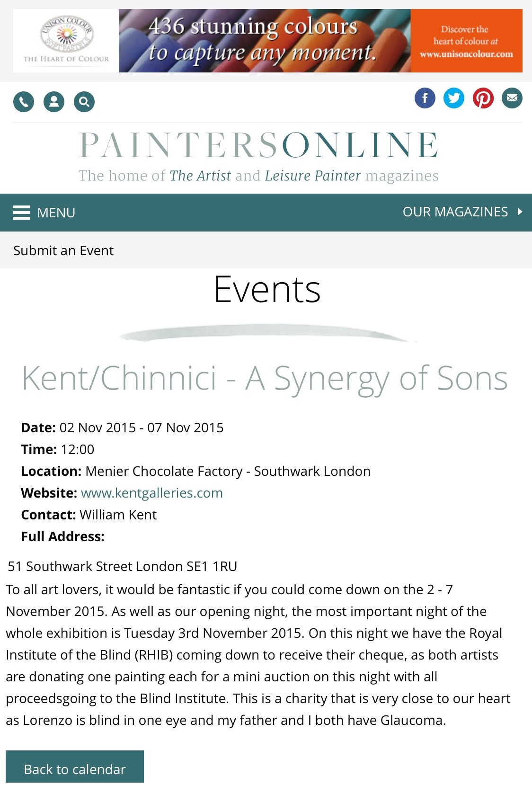Open the Facebook social icon
This screenshot has width=532, height=785.
click(425, 98)
